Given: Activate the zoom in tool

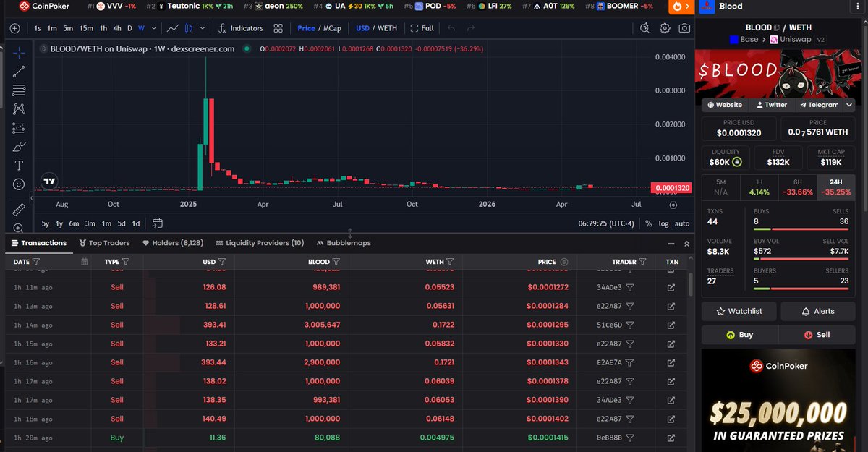Looking at the screenshot, I should point(19,228).
